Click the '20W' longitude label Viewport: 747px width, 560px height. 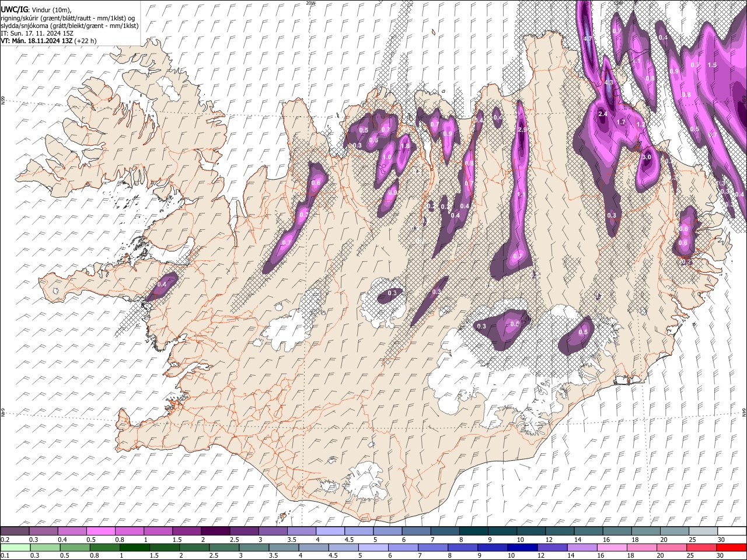310,3
